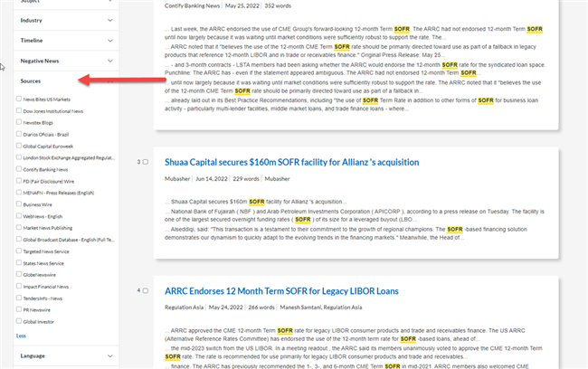This screenshot has width=588, height=369.
Task: Select result 4 checkbox for ARRC Endorses article
Action: pos(146,290)
